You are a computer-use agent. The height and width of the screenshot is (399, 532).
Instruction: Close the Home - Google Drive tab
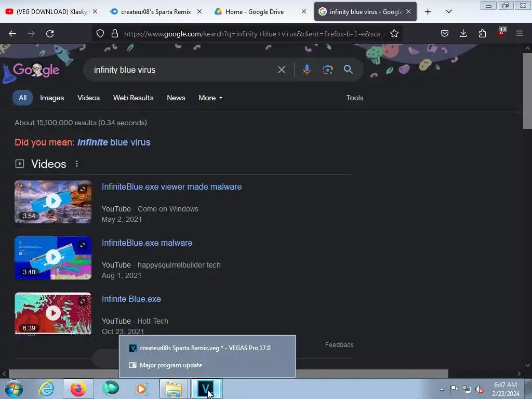303,11
